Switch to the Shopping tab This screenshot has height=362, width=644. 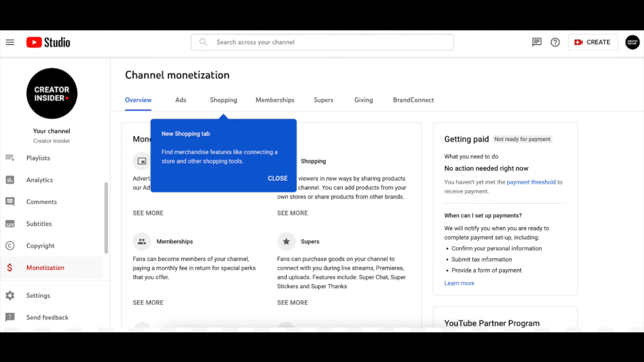223,100
